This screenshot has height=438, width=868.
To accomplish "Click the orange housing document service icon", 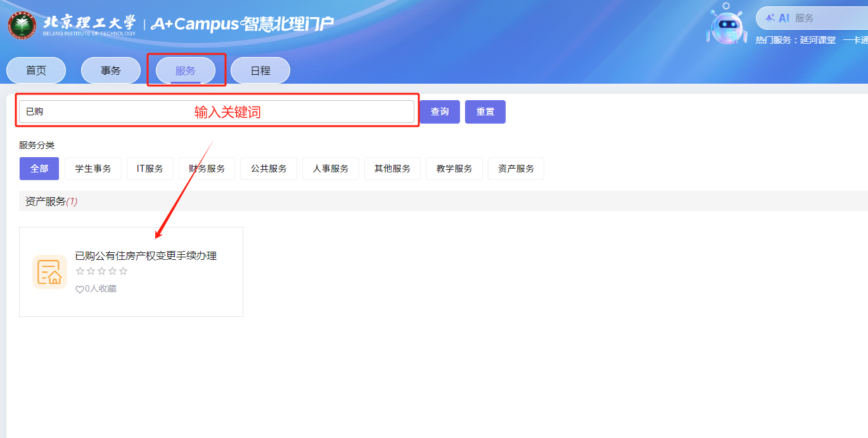I will click(49, 272).
